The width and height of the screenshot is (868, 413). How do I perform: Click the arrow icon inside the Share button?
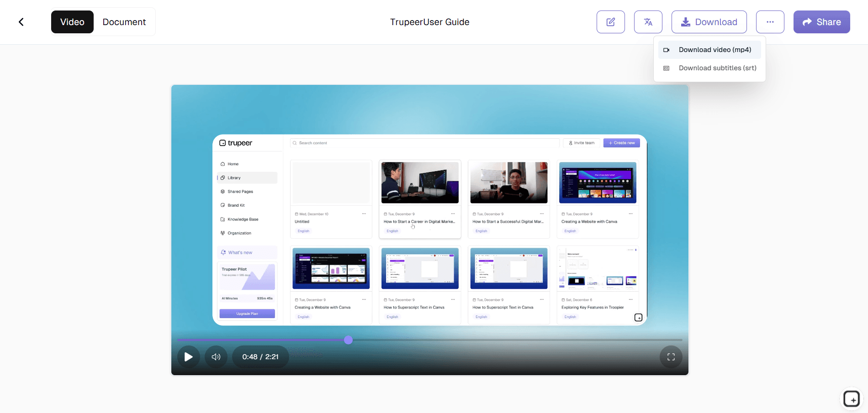[x=807, y=22]
